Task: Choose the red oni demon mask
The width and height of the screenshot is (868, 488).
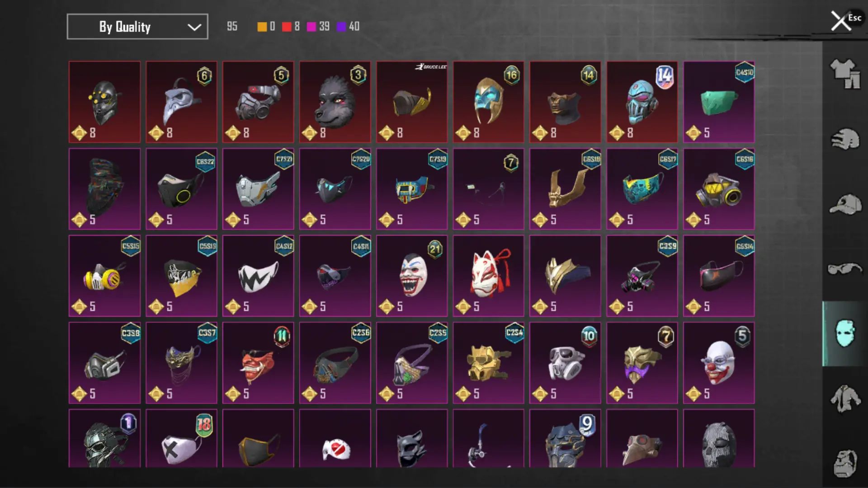Action: click(258, 363)
